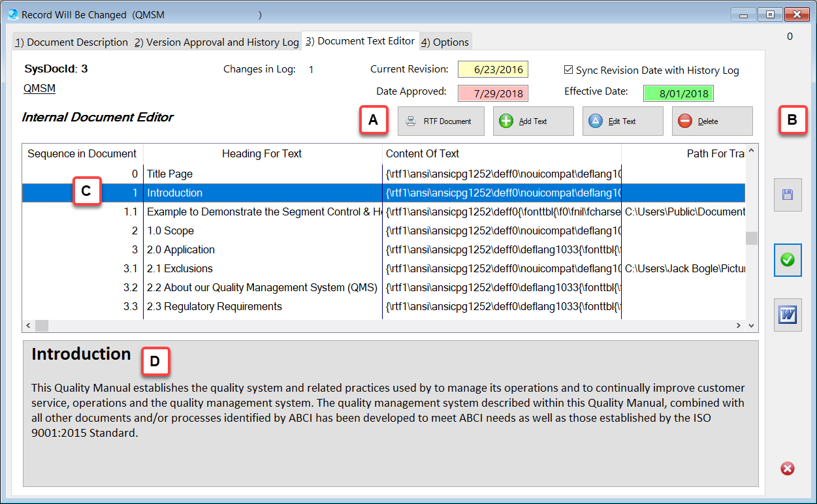Open Version Approval and History Log tab

216,42
